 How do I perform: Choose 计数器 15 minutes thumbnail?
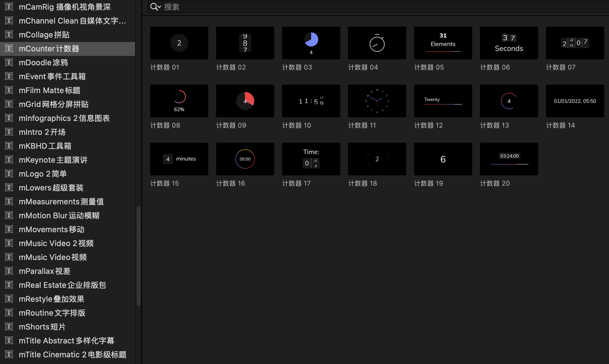pos(179,159)
